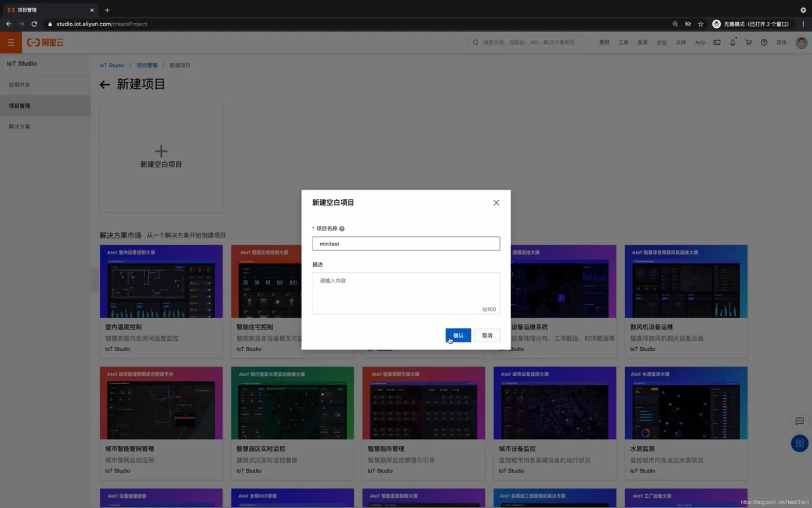
Task: Click the IoT Studio breadcrumb link
Action: 112,66
